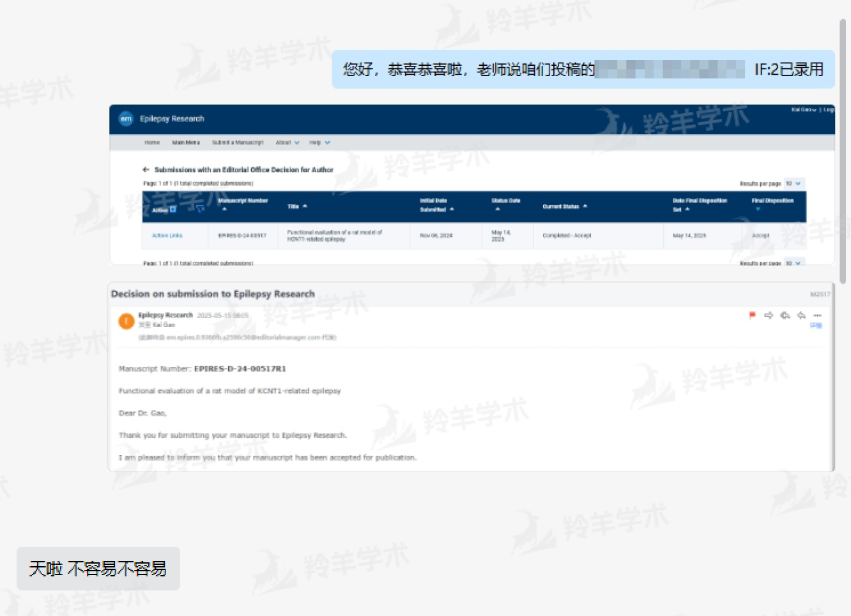Open Main Menu in navigation bar
The image size is (851, 616).
click(186, 142)
